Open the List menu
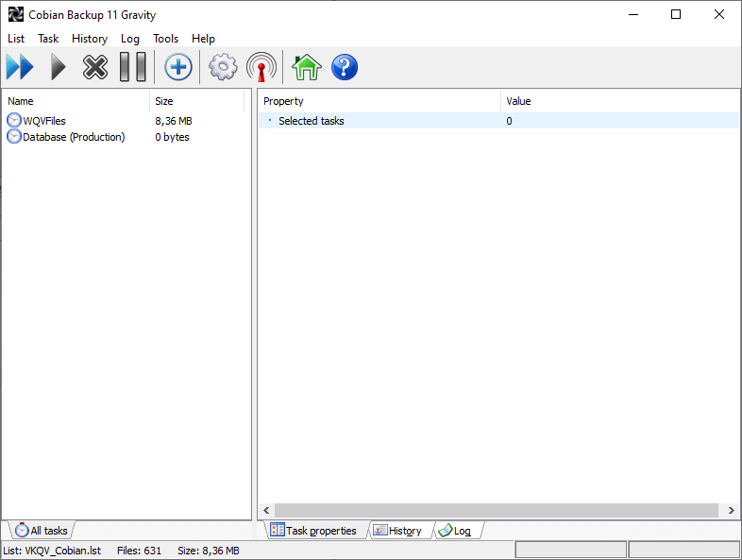The height and width of the screenshot is (560, 742). (x=16, y=39)
